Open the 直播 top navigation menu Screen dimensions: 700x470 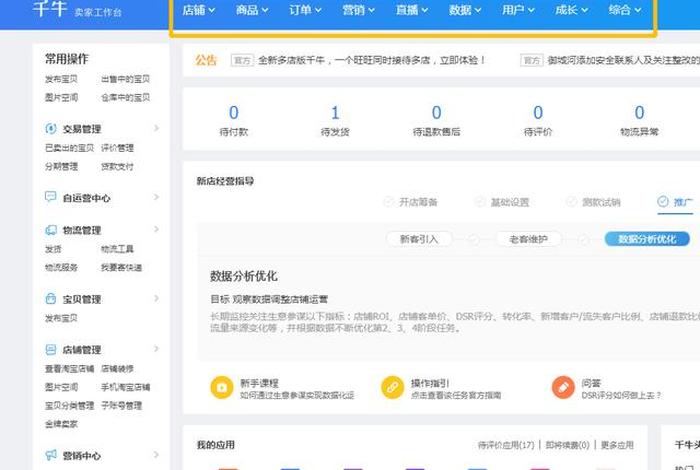tap(412, 10)
